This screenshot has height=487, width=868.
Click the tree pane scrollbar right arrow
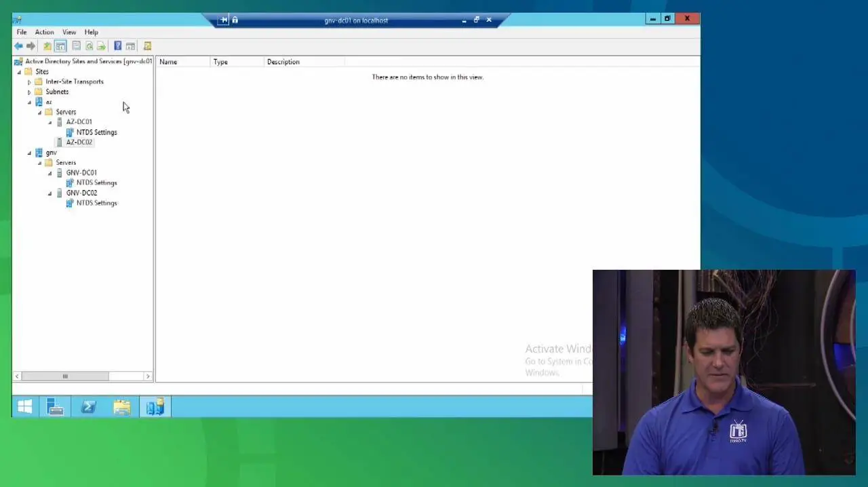click(148, 376)
